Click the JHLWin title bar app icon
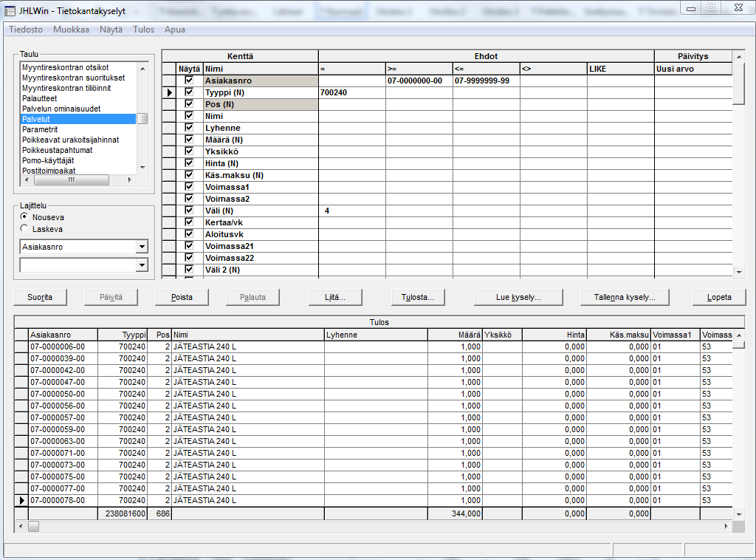This screenshot has height=560, width=756. [x=10, y=10]
